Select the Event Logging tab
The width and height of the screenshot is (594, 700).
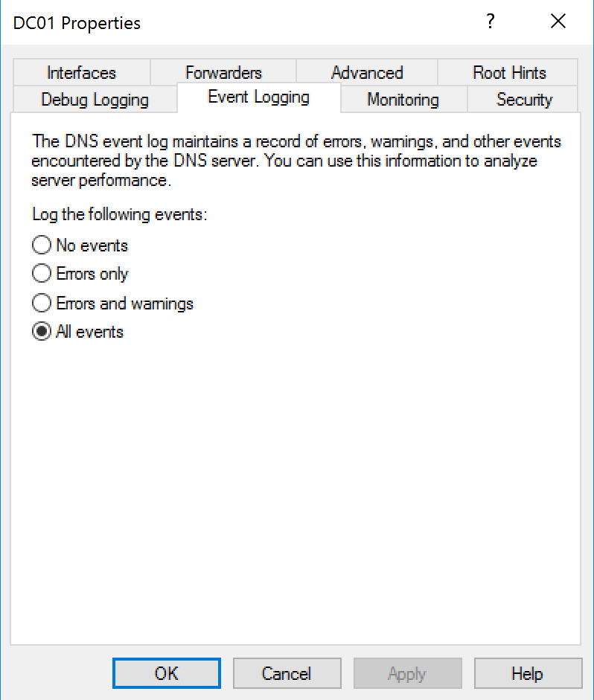point(258,96)
